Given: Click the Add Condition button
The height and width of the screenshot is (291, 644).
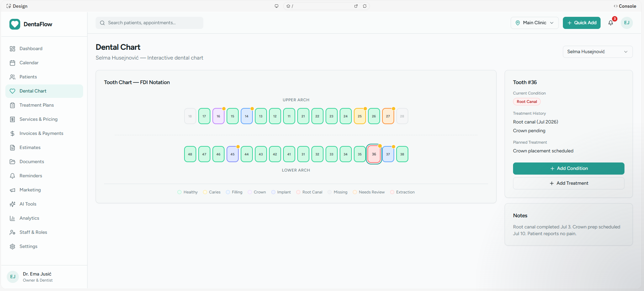Looking at the screenshot, I should click(569, 169).
